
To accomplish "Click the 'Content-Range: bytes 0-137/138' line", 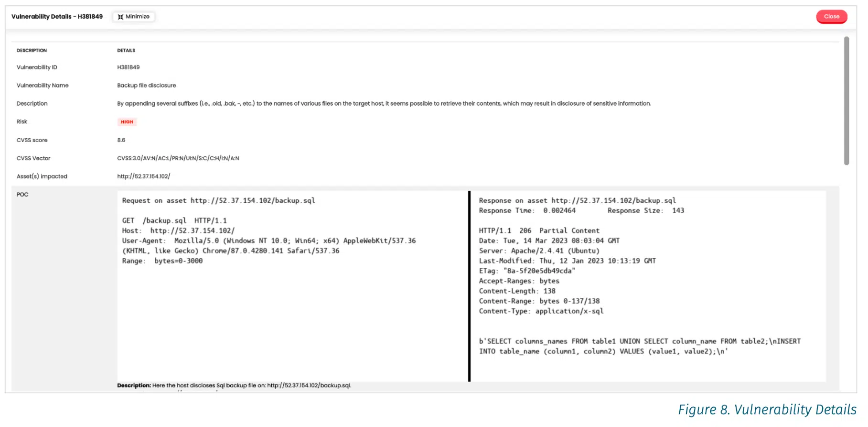I will (539, 301).
